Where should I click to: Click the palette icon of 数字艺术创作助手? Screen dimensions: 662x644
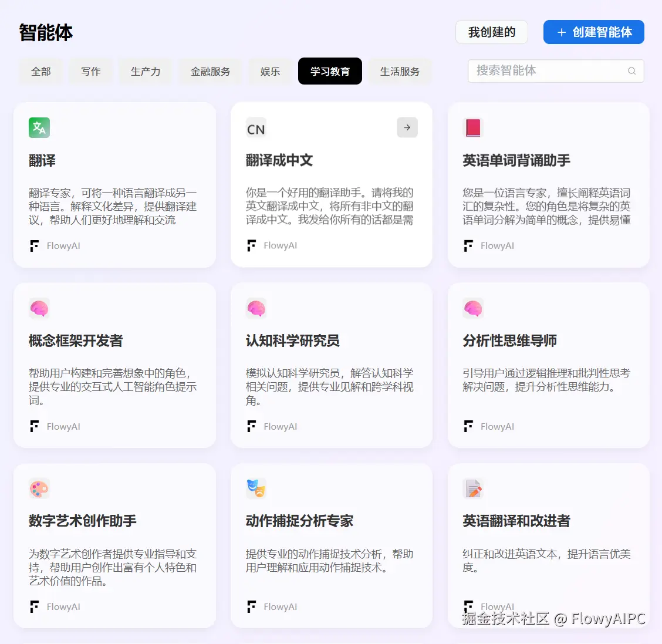pyautogui.click(x=39, y=489)
